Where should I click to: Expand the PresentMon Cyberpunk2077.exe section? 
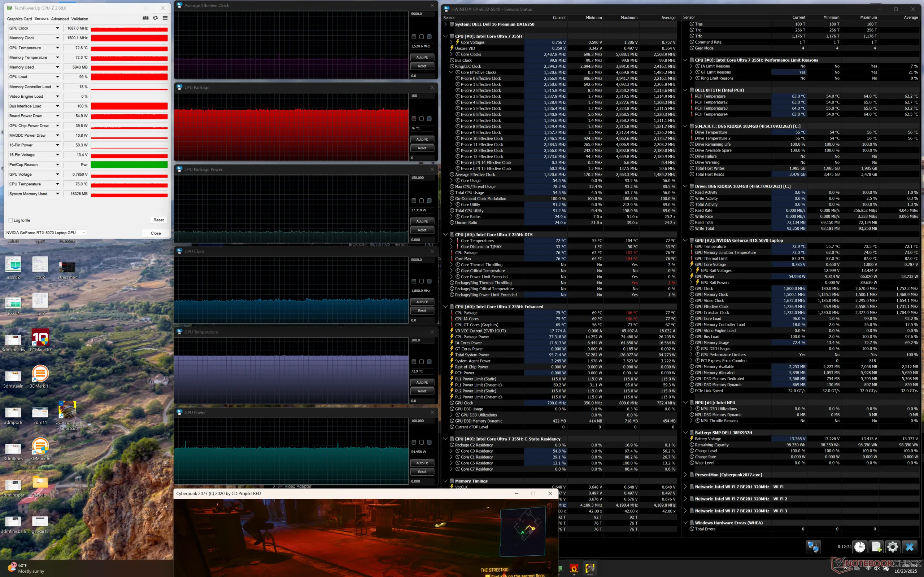pyautogui.click(x=685, y=475)
